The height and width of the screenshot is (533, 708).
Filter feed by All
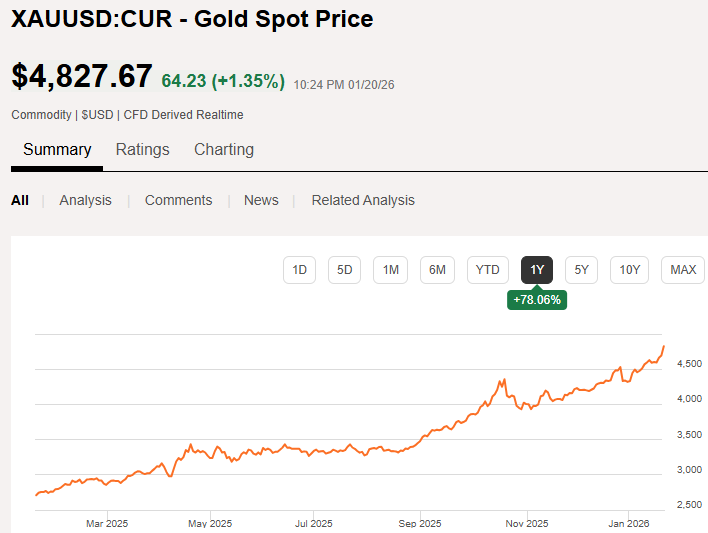pos(20,200)
